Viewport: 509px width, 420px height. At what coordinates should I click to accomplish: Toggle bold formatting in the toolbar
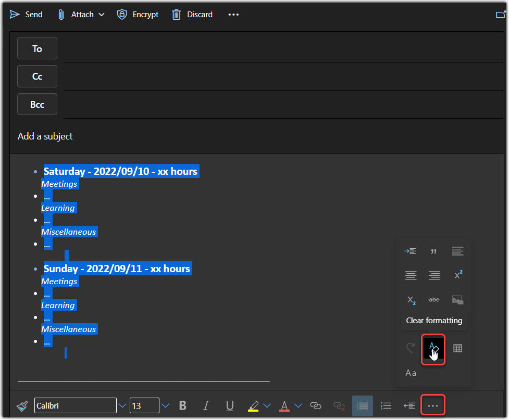coord(183,405)
